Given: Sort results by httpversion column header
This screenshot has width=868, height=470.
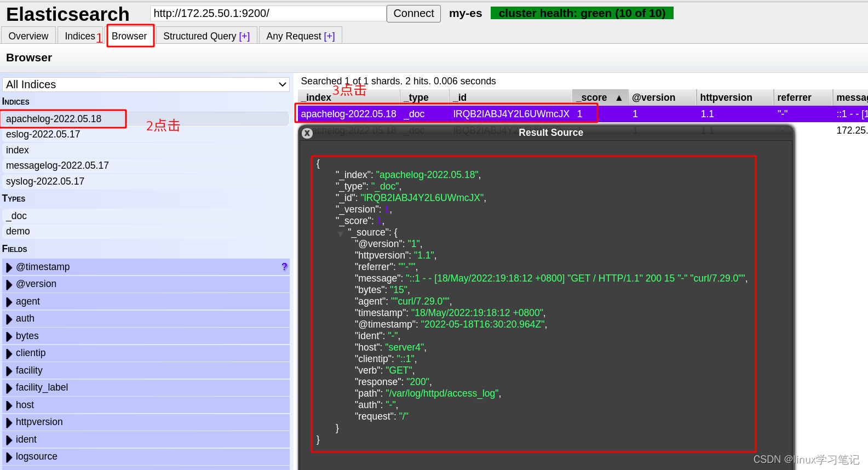Looking at the screenshot, I should [x=734, y=98].
